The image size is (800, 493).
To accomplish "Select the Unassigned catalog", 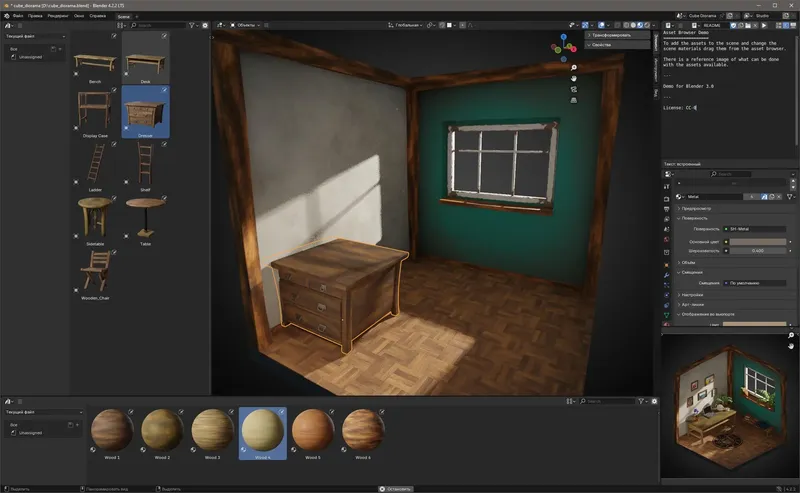I will (x=30, y=58).
